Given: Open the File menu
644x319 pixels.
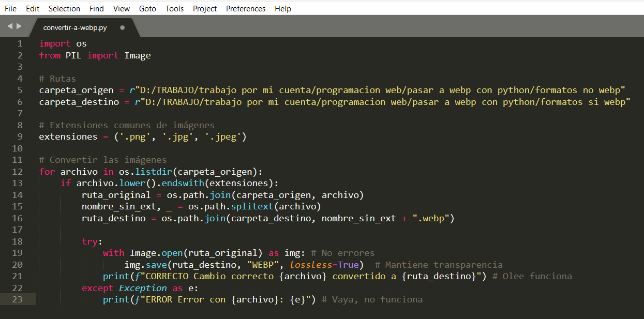Looking at the screenshot, I should (10, 8).
